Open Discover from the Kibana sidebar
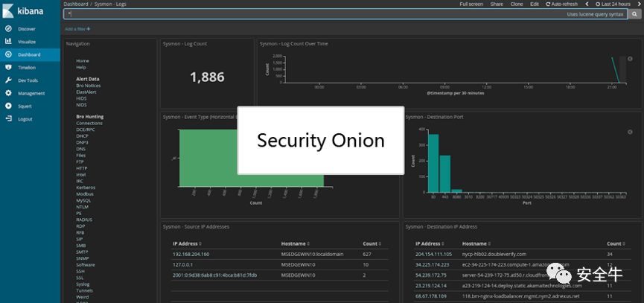Viewport: 644px width, 303px height. pos(26,29)
